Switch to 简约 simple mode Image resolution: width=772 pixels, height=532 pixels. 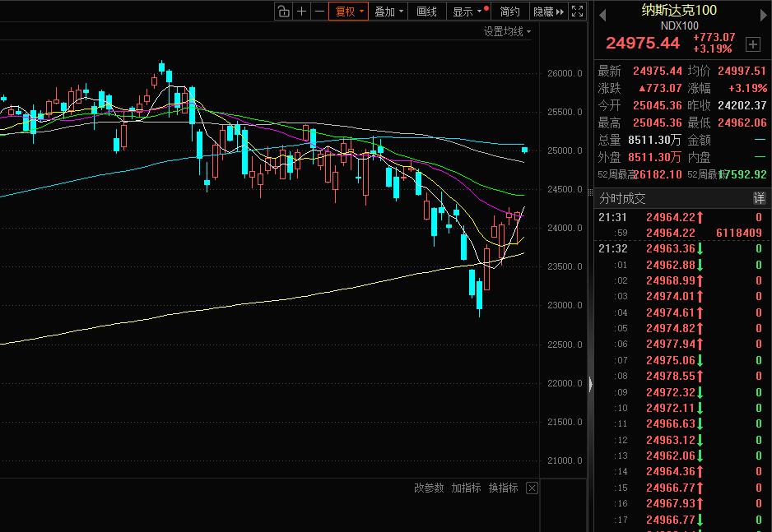pos(509,12)
